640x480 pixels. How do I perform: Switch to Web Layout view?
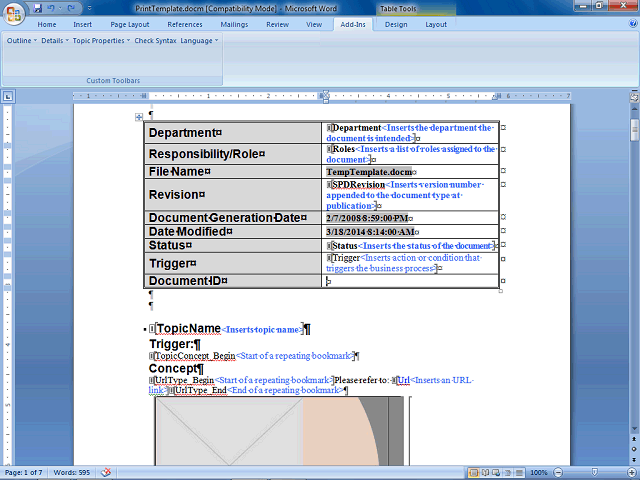pyautogui.click(x=496, y=473)
